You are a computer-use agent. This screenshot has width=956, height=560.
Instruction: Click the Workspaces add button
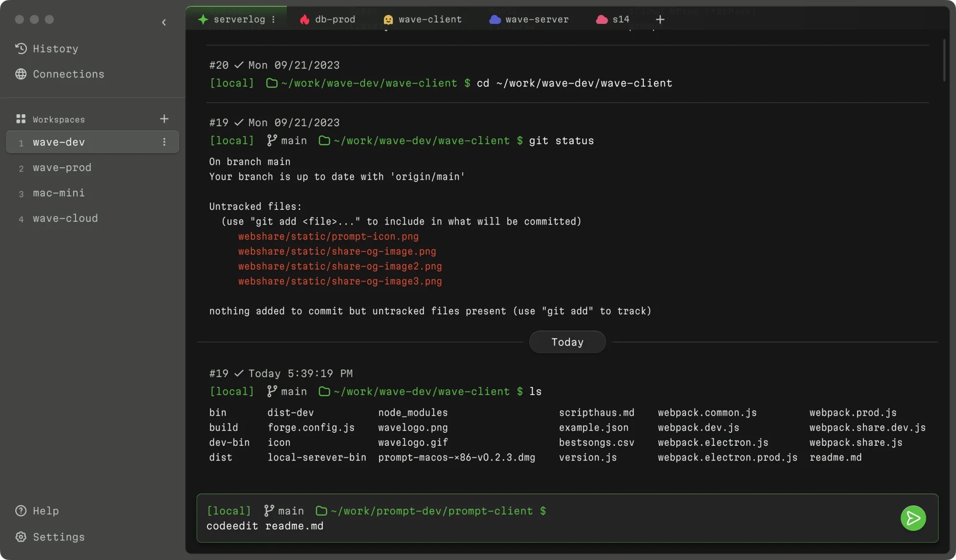point(164,118)
